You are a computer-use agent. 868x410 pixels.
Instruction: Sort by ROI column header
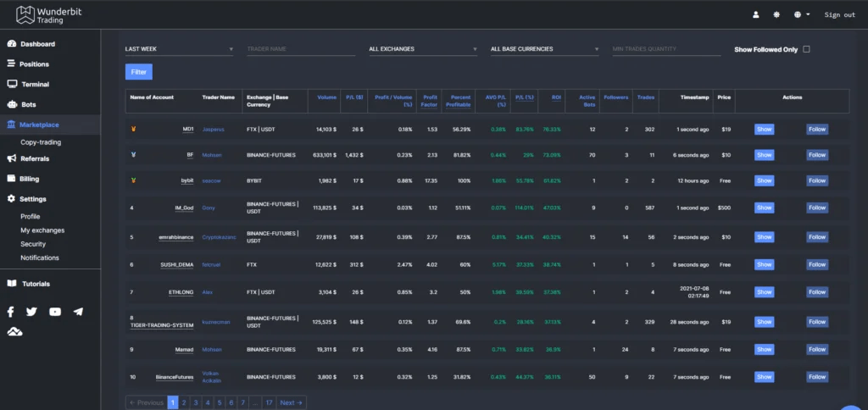pos(556,97)
